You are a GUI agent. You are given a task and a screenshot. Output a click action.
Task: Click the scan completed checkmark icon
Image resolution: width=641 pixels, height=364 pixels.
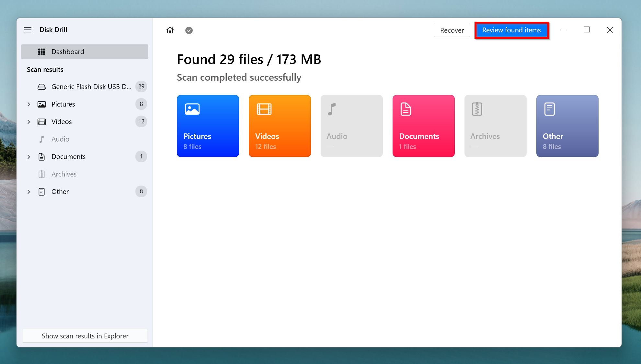click(x=189, y=30)
